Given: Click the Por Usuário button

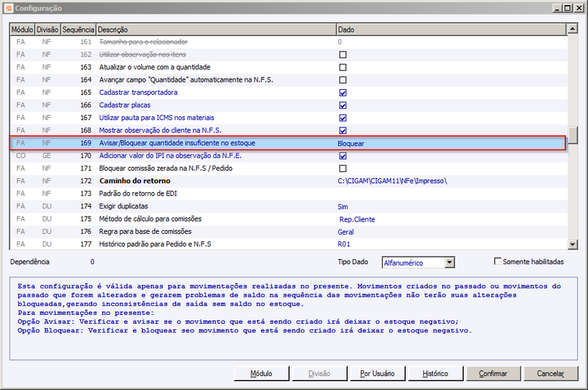Looking at the screenshot, I should [x=377, y=374].
